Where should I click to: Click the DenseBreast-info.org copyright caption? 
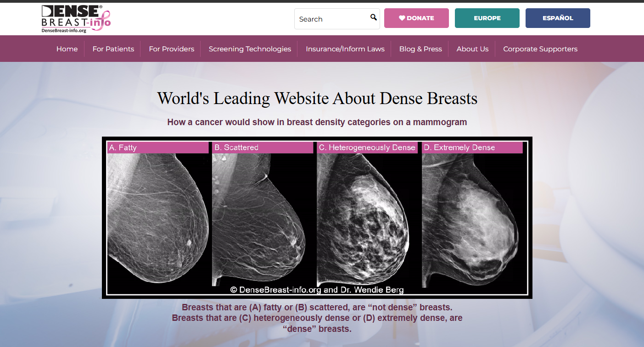coord(317,290)
